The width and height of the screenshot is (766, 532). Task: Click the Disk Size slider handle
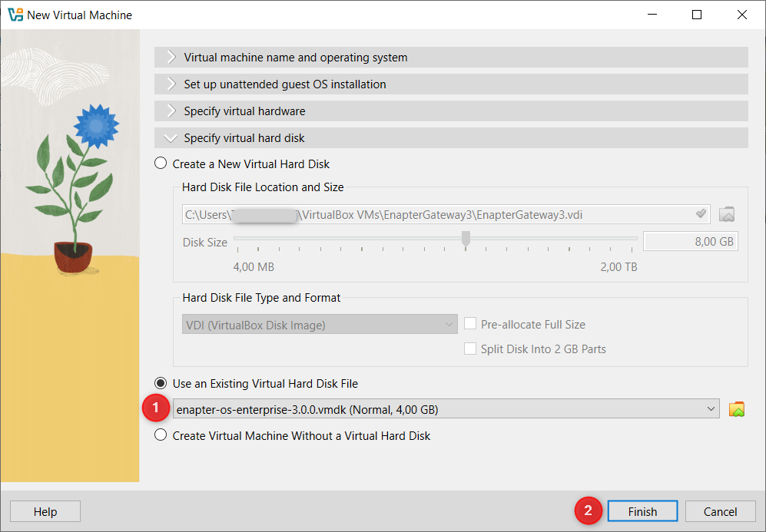(x=465, y=240)
